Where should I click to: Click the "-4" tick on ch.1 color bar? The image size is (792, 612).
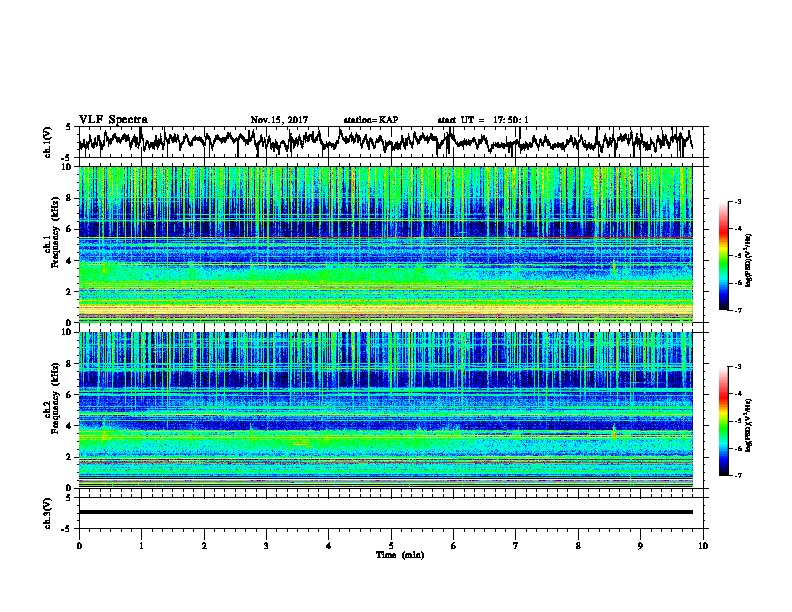737,229
